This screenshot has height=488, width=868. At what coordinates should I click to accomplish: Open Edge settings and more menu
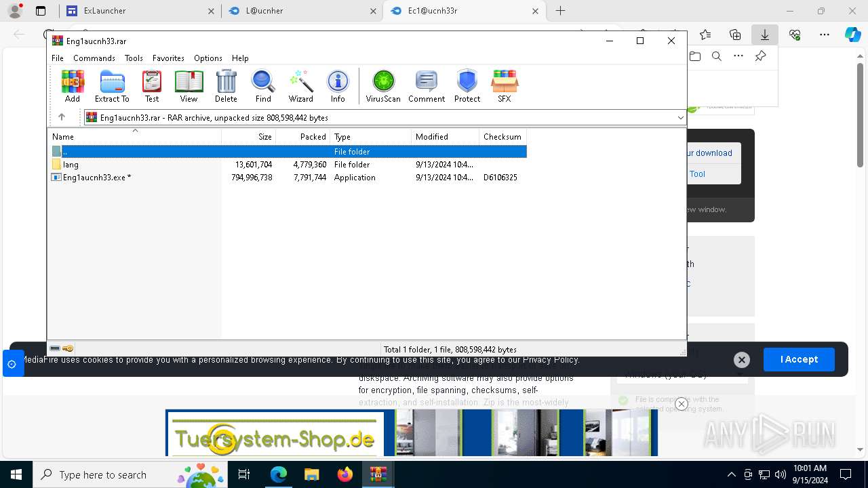825,35
